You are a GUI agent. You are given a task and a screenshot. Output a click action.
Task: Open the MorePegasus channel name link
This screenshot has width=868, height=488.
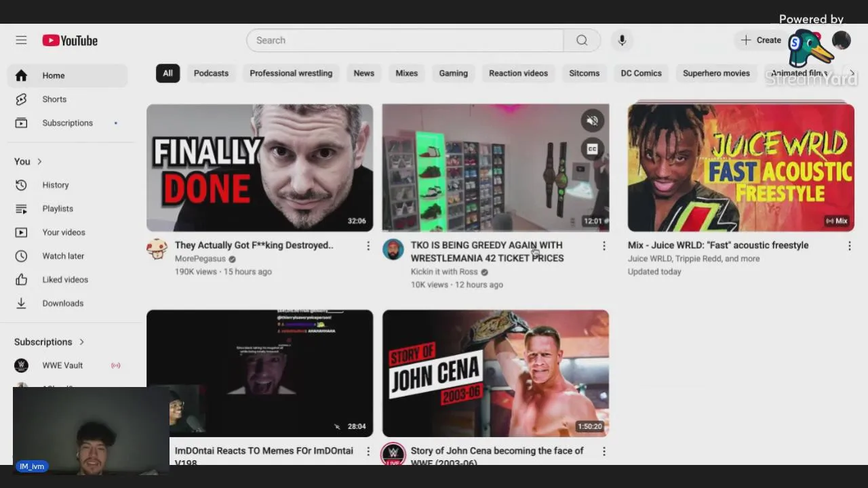[x=200, y=259]
